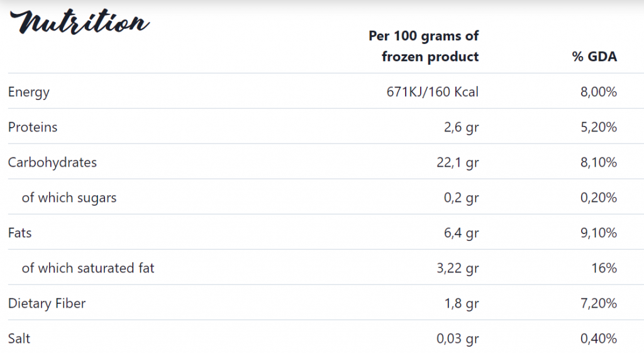Screen dimensions: 644x353
Task: Click the 0,03 gr salt value
Action: [458, 339]
